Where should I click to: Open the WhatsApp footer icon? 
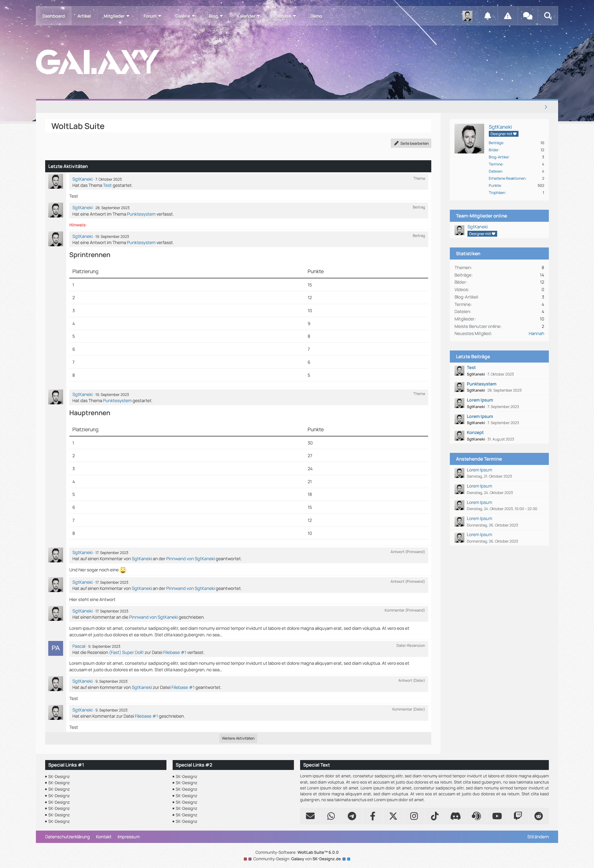coord(331,816)
